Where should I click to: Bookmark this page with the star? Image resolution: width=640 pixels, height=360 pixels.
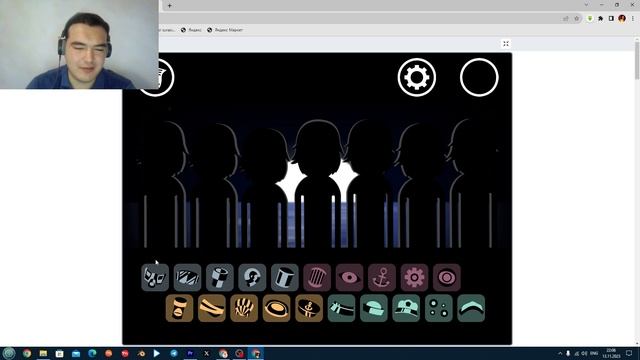coord(577,18)
